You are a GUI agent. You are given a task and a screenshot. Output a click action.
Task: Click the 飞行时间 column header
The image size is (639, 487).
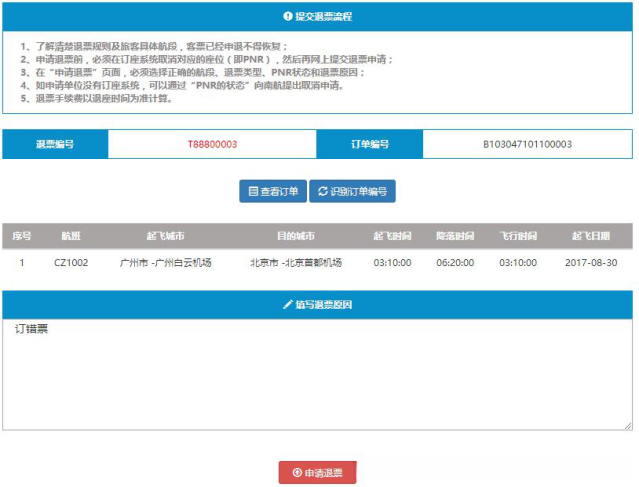point(518,236)
